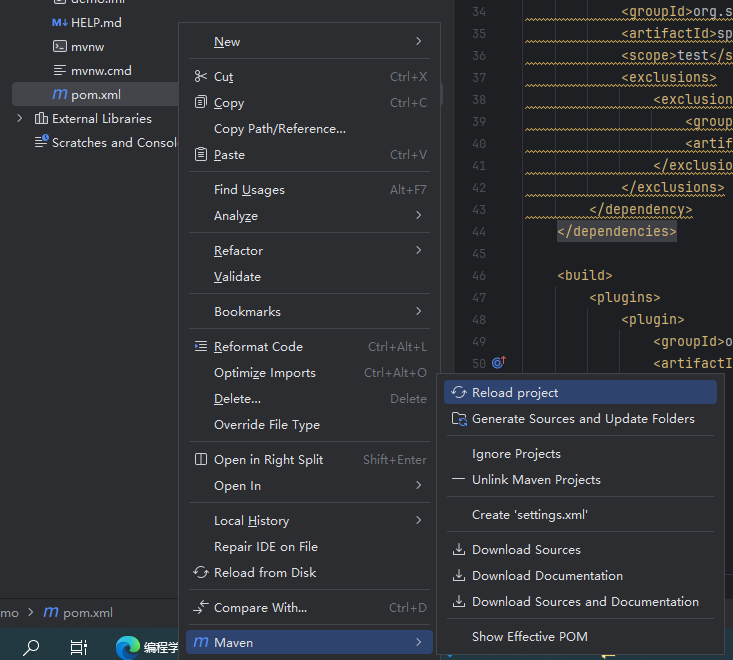Click the gutter icon on line 50

[499, 362]
